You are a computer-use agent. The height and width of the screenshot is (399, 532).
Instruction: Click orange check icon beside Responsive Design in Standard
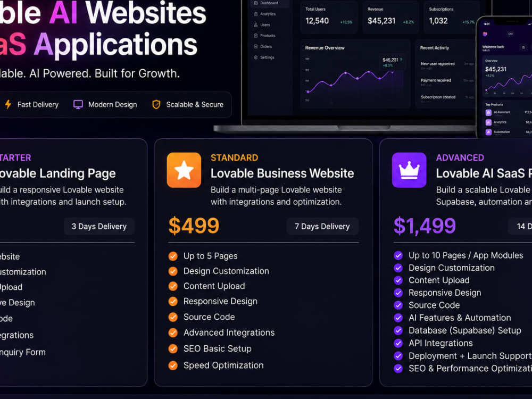coord(173,301)
